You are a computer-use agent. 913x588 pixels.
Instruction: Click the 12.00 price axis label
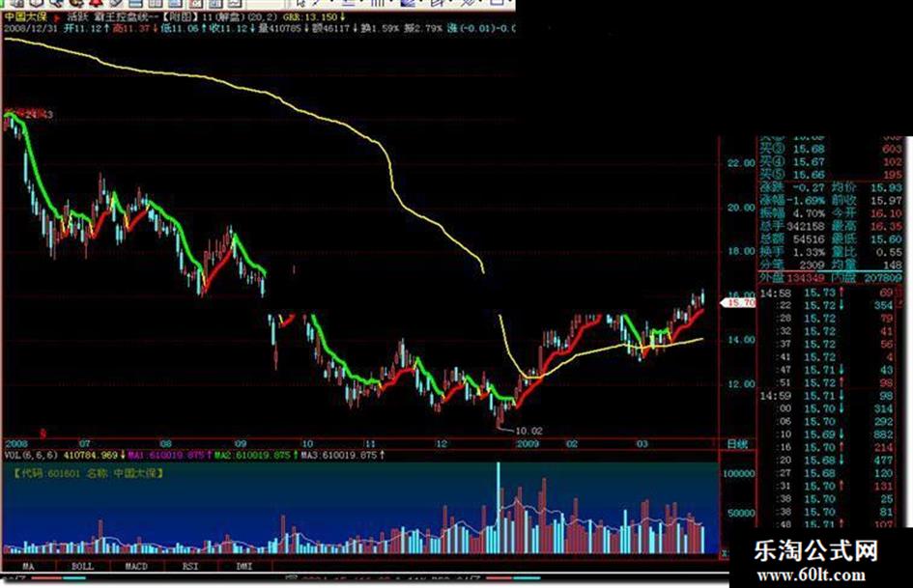[740, 384]
